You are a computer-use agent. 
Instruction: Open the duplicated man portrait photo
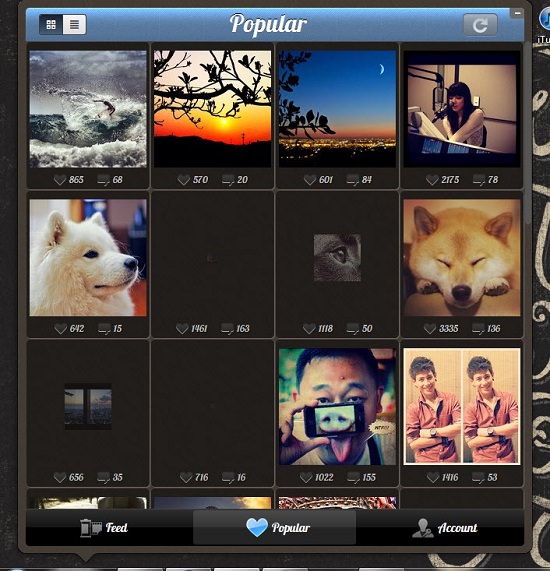point(462,406)
